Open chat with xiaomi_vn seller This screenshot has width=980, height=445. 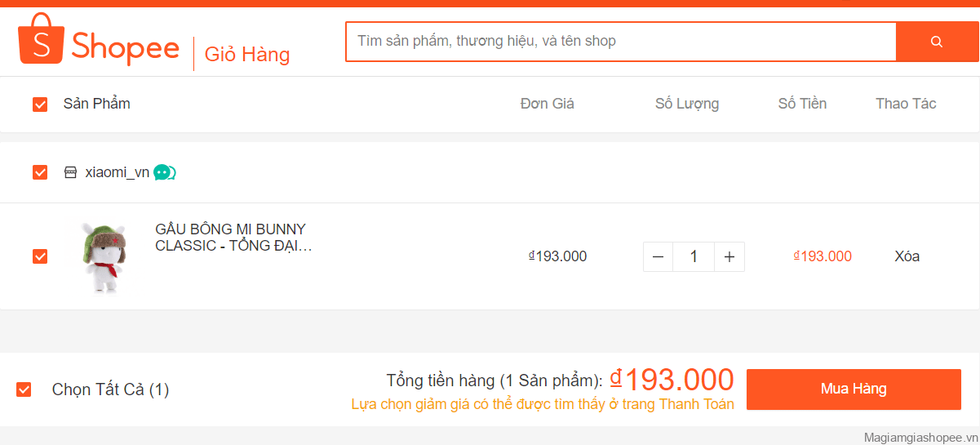(x=164, y=172)
